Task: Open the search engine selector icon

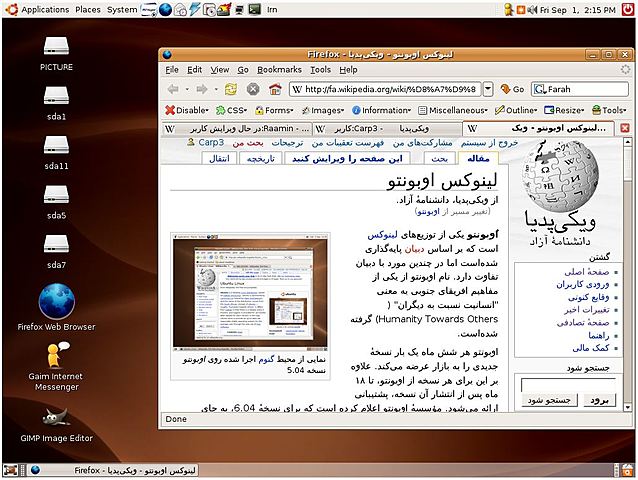Action: click(540, 89)
